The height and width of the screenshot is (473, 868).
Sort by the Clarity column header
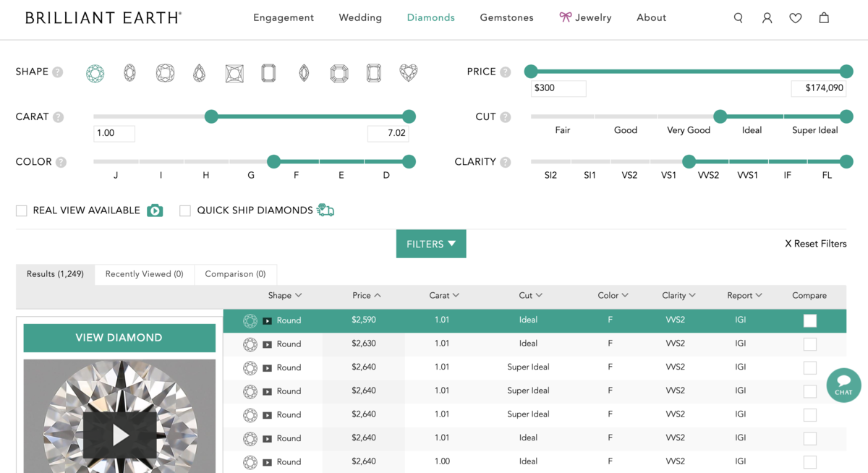click(678, 296)
